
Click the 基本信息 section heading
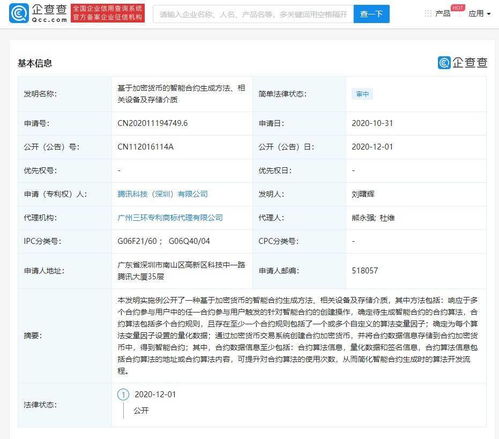click(x=35, y=63)
